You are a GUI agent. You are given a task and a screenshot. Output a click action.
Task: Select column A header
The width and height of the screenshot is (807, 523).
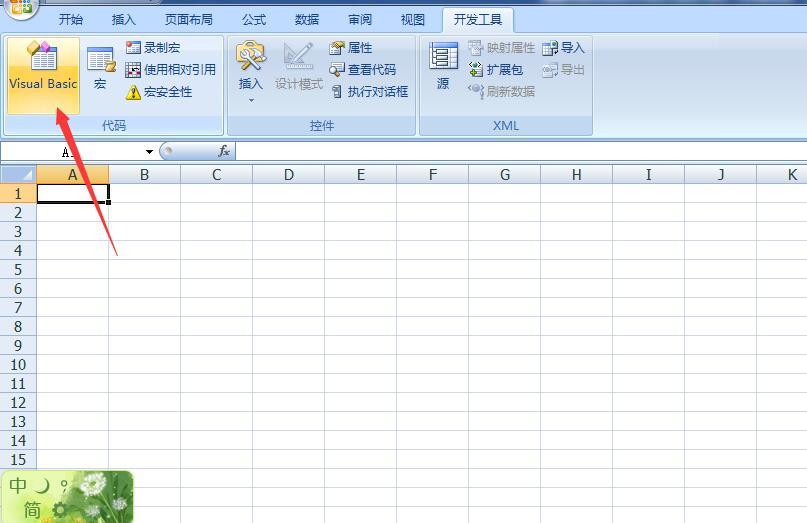[73, 175]
